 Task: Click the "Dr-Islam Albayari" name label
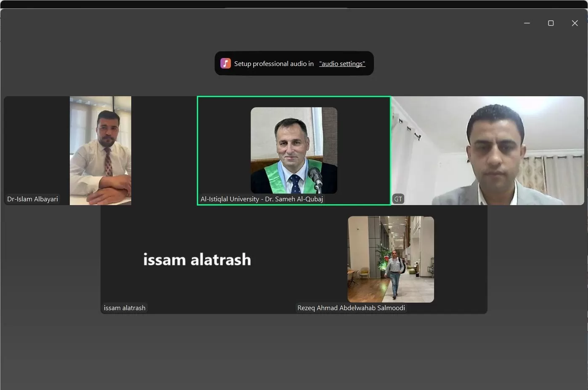(x=32, y=199)
